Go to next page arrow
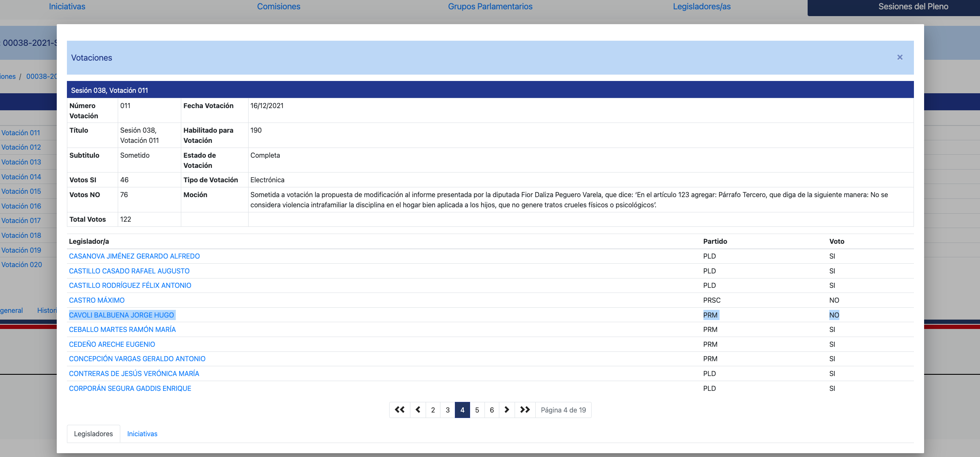Image resolution: width=980 pixels, height=457 pixels. tap(507, 410)
